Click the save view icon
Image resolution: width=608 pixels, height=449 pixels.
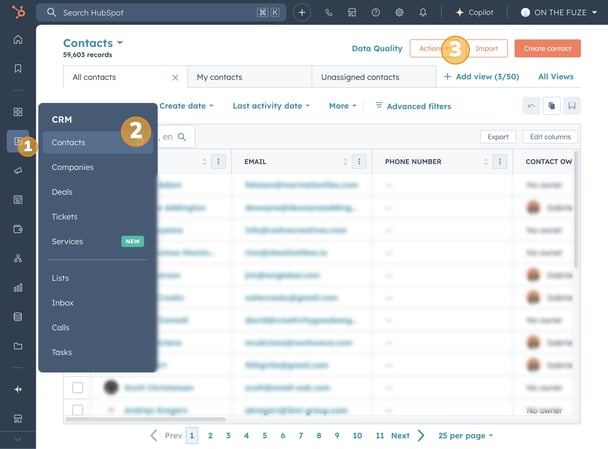pos(572,106)
